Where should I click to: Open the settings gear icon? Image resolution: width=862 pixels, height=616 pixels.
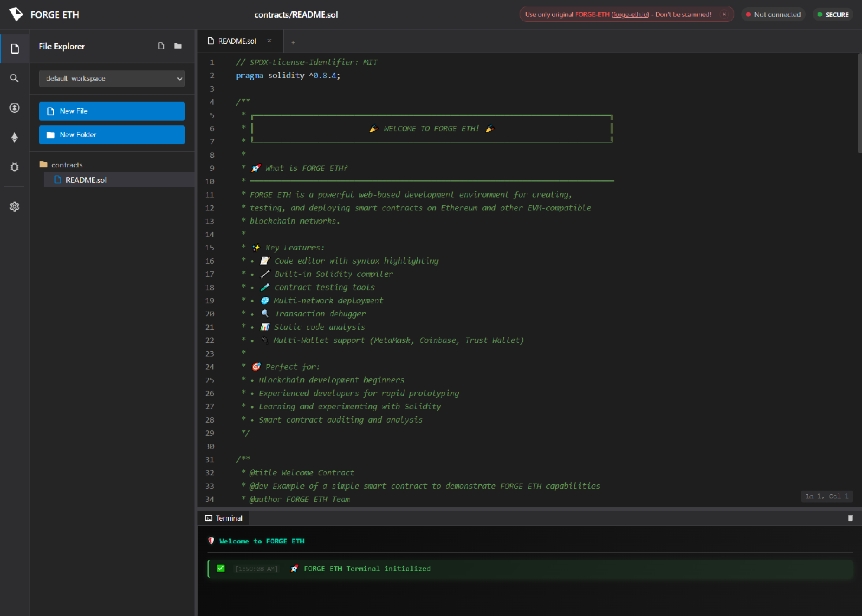pyautogui.click(x=15, y=206)
